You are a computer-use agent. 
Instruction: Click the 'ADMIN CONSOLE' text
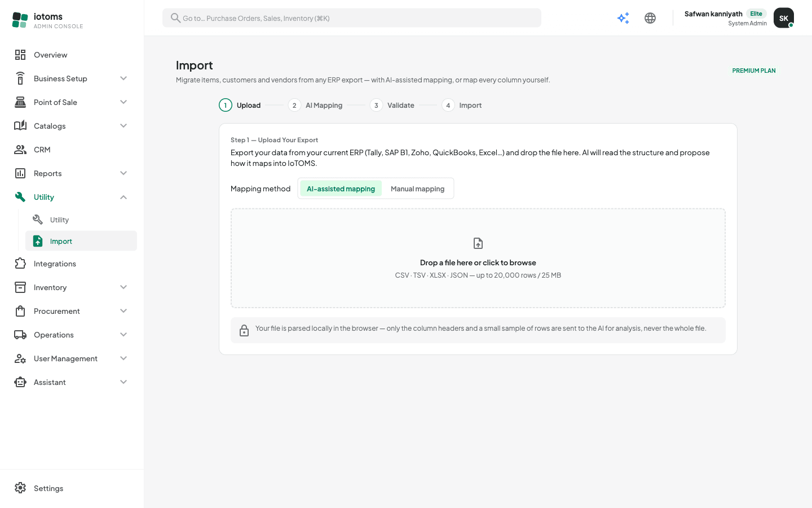click(58, 27)
